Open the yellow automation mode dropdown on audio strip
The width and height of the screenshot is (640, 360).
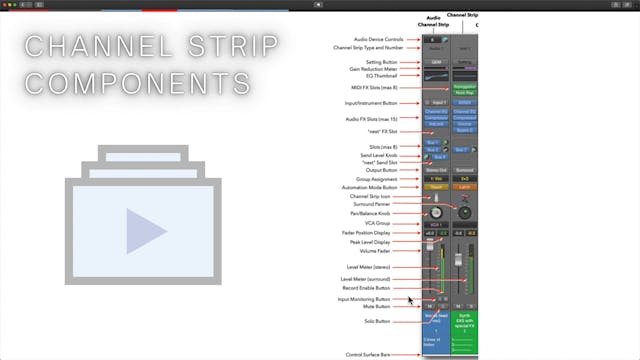point(436,187)
